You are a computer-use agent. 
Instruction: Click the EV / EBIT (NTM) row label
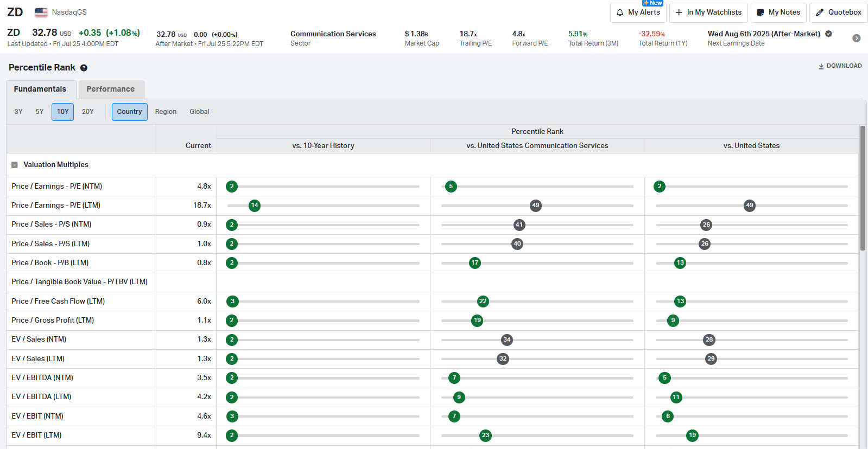(x=37, y=416)
